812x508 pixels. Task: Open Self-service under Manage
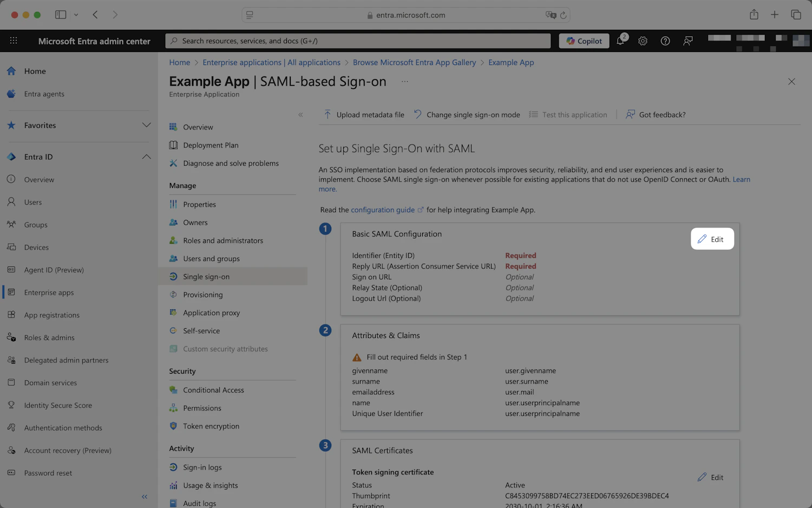point(201,331)
